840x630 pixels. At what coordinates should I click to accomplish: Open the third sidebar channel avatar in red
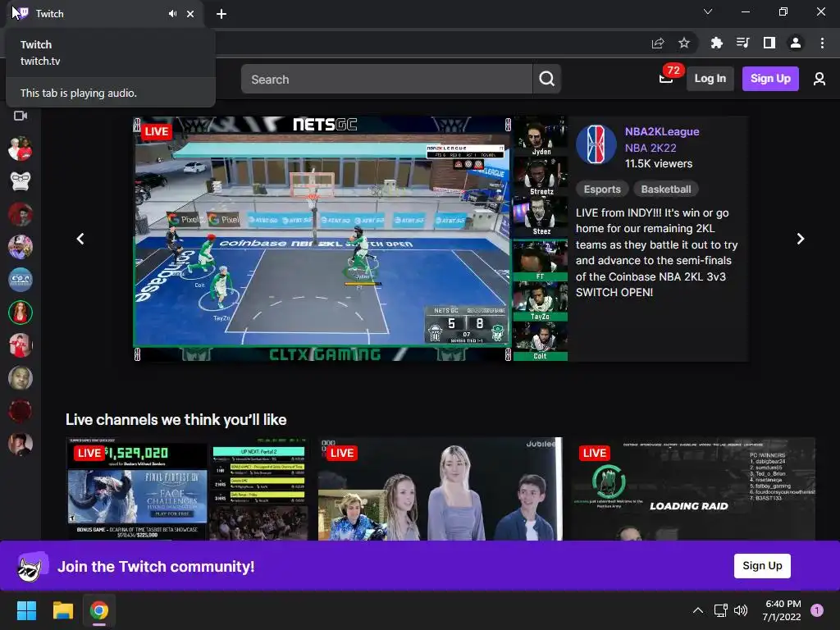(21, 214)
